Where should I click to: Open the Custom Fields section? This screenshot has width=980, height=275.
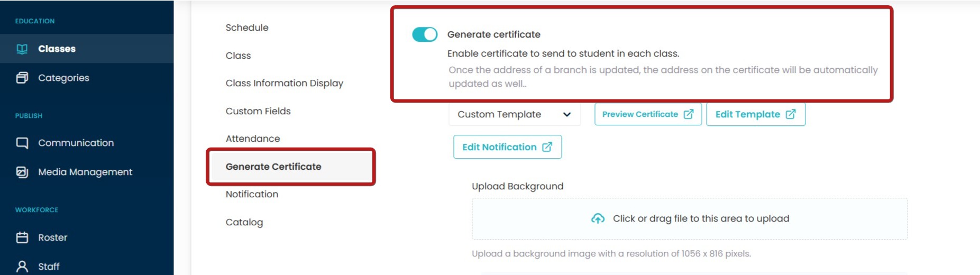coord(258,111)
